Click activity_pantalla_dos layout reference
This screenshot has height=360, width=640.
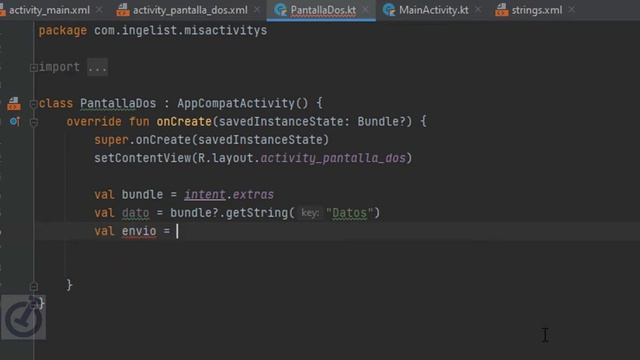(x=333, y=158)
